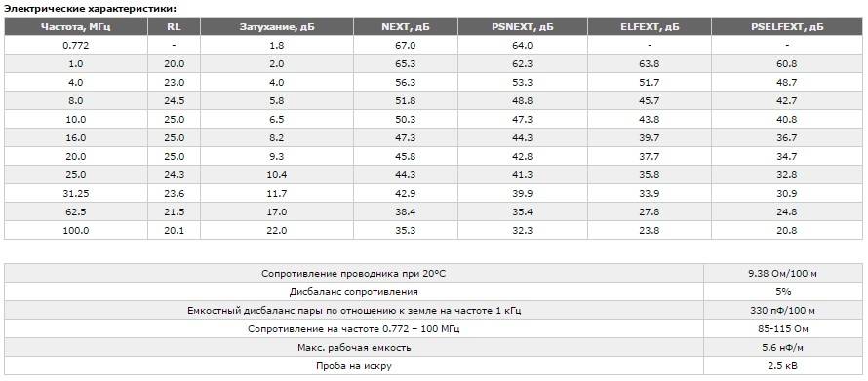Click the 'Частота, МГц' column header
The width and height of the screenshot is (868, 381).
76,26
